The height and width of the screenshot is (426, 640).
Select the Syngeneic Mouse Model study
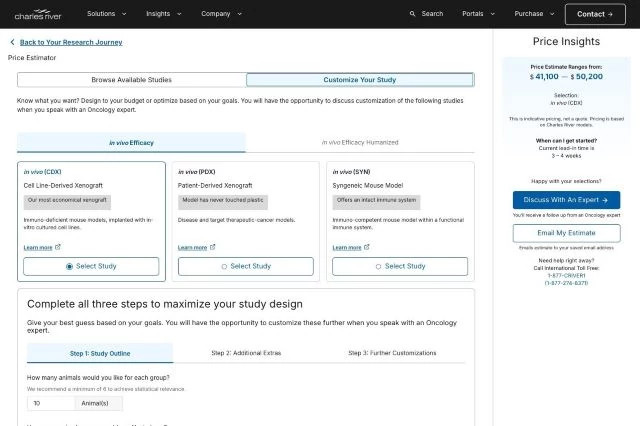400,266
